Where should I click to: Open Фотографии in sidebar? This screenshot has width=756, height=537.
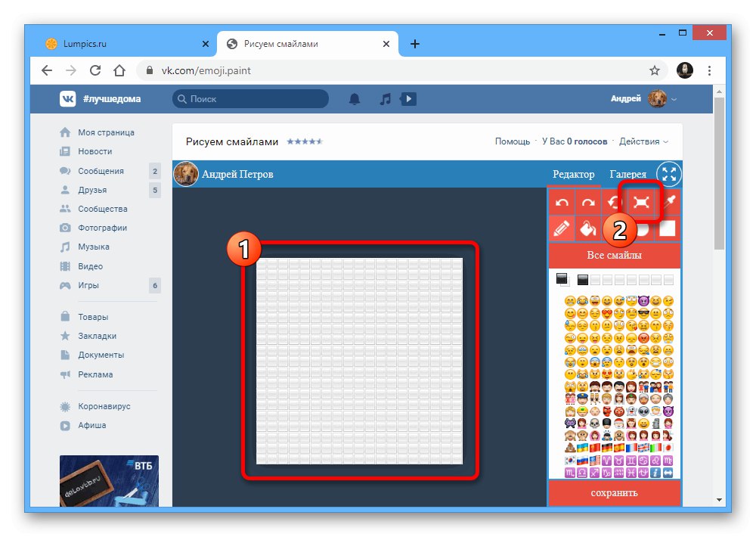[x=102, y=228]
